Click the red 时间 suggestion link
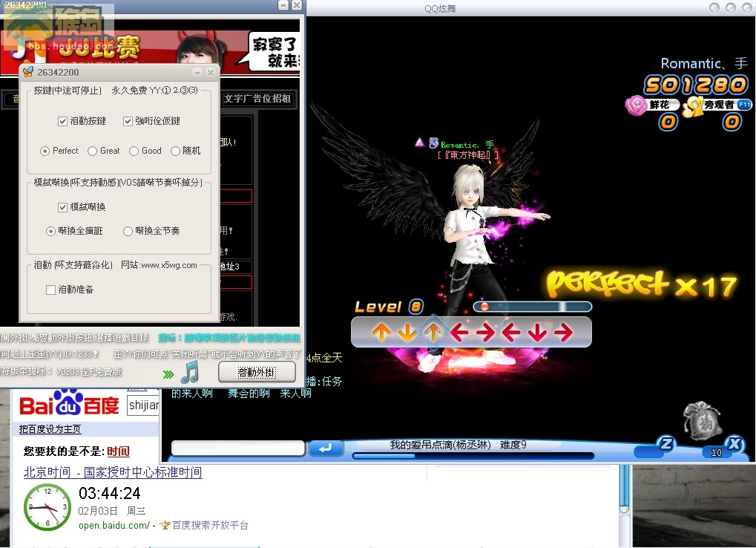The height and width of the screenshot is (548, 756). (x=118, y=451)
